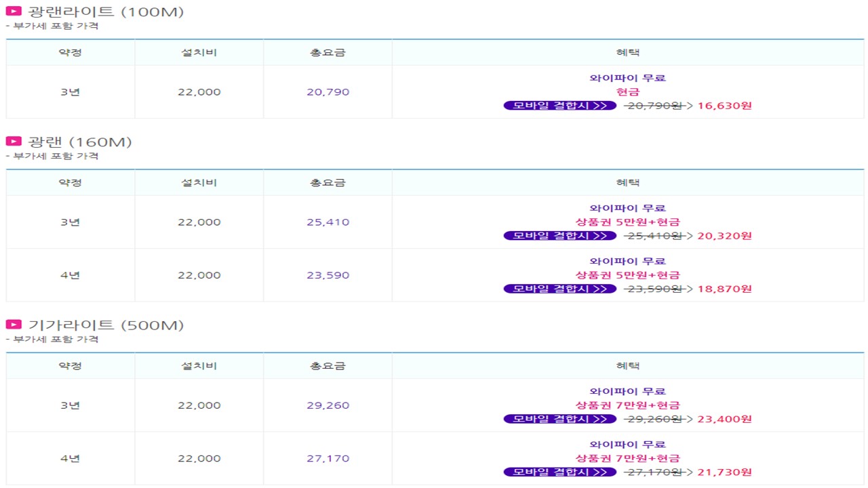Click 상품권 7만원+현금 in 기가라이트 4년 row

click(x=628, y=457)
